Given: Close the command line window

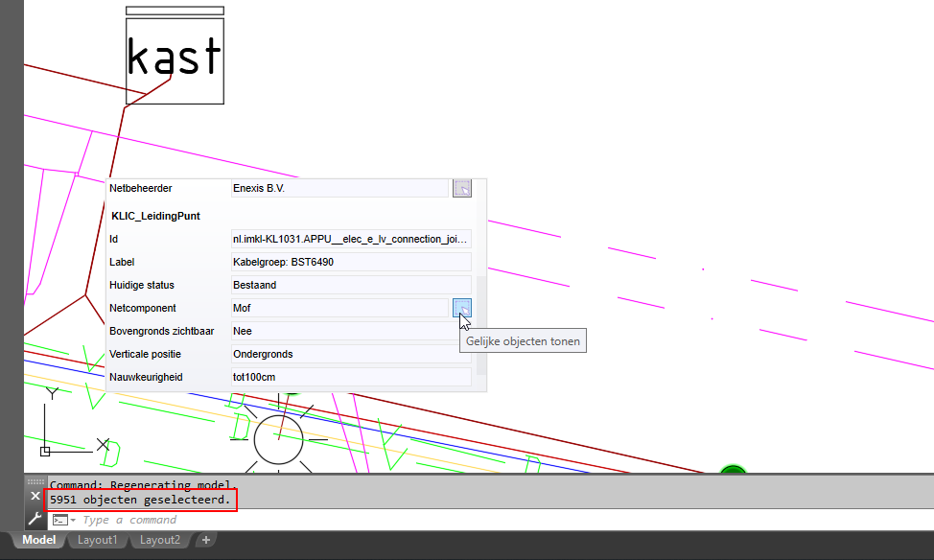Looking at the screenshot, I should coord(35,497).
